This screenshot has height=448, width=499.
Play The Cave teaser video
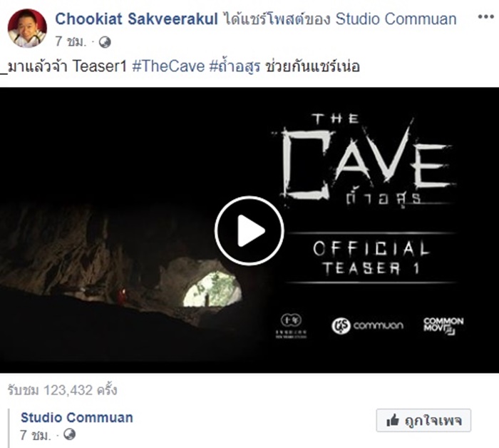click(x=249, y=231)
